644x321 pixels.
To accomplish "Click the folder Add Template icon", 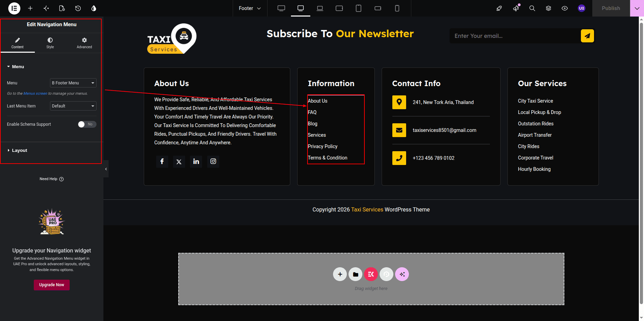I will point(355,274).
